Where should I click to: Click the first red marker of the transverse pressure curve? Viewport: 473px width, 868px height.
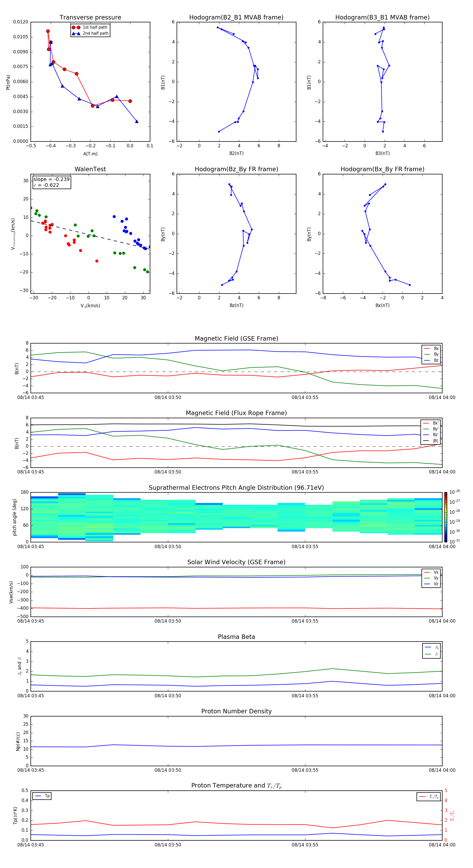click(x=48, y=31)
